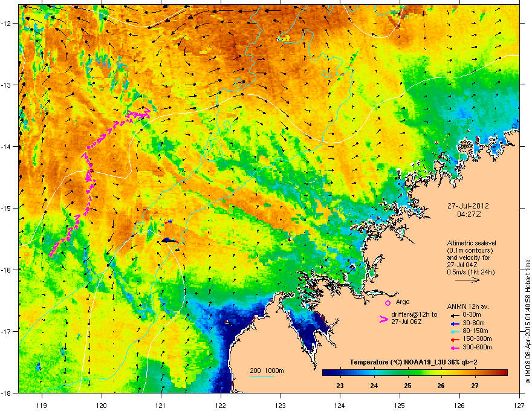Click the black 0-30m legend arrow
The image size is (532, 411).
tap(454, 315)
